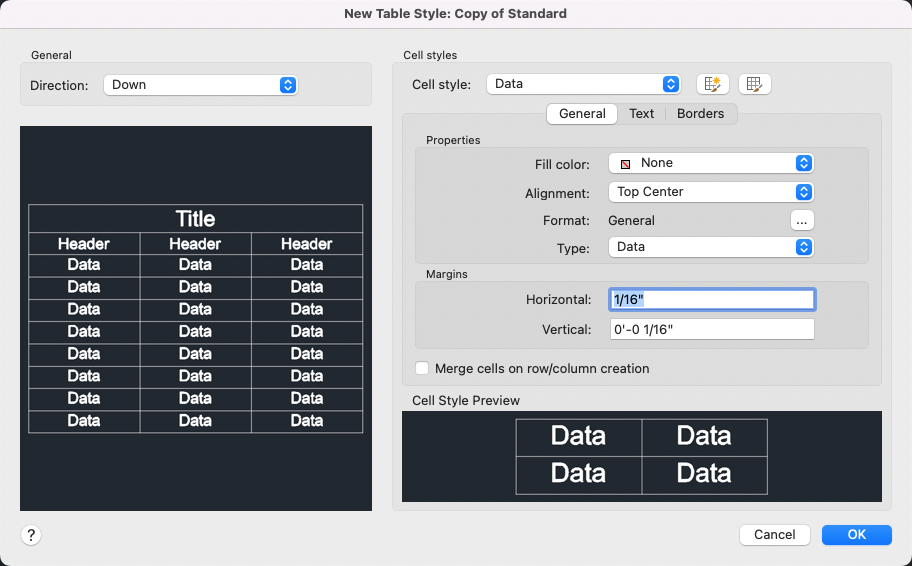The width and height of the screenshot is (912, 566).
Task: Enable merge cells on row/column creation
Action: [422, 369]
